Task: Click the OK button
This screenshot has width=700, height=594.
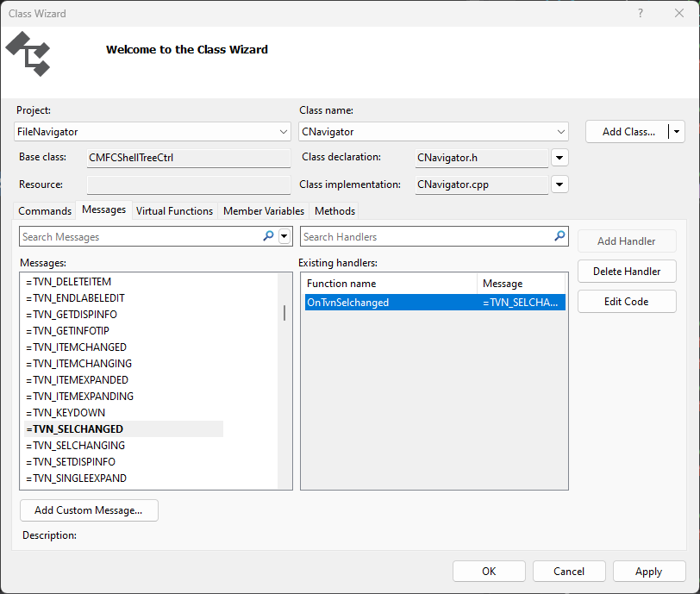Action: tap(489, 572)
